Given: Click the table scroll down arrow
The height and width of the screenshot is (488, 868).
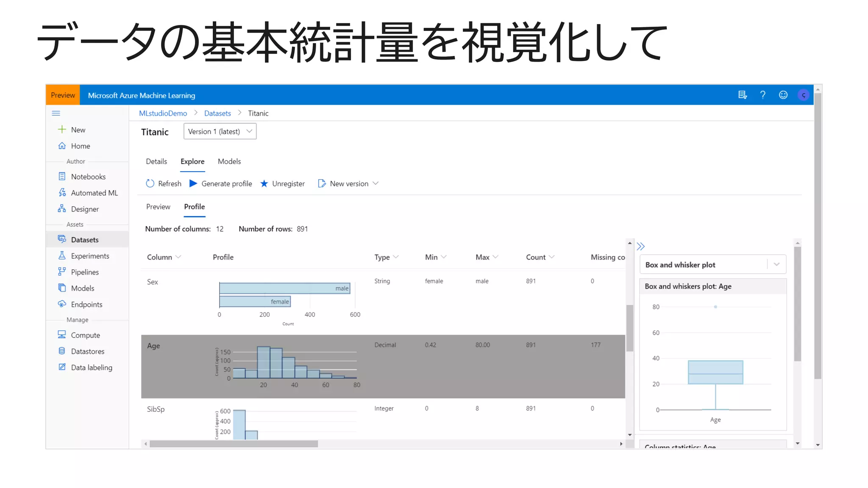Looking at the screenshot, I should [x=630, y=435].
